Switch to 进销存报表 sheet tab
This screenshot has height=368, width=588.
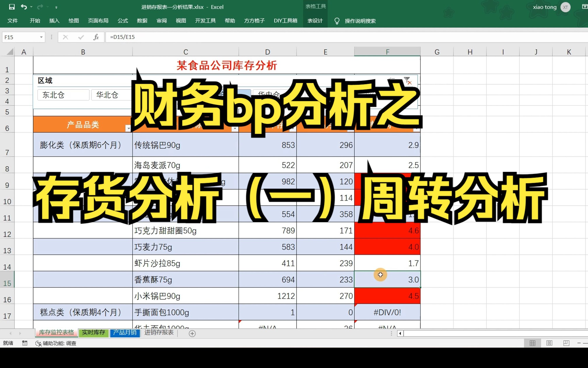159,333
